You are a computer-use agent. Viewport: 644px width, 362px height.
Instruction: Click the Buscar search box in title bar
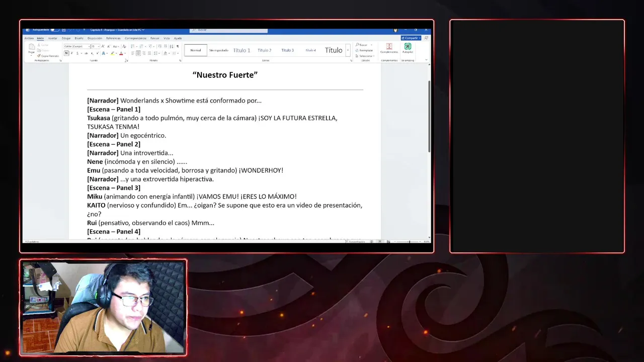[x=228, y=30]
